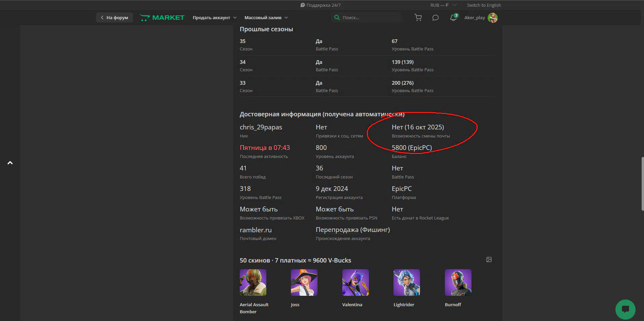Screen dimensions: 644x321
Task: Open the green support chat widget
Action: [625, 309]
